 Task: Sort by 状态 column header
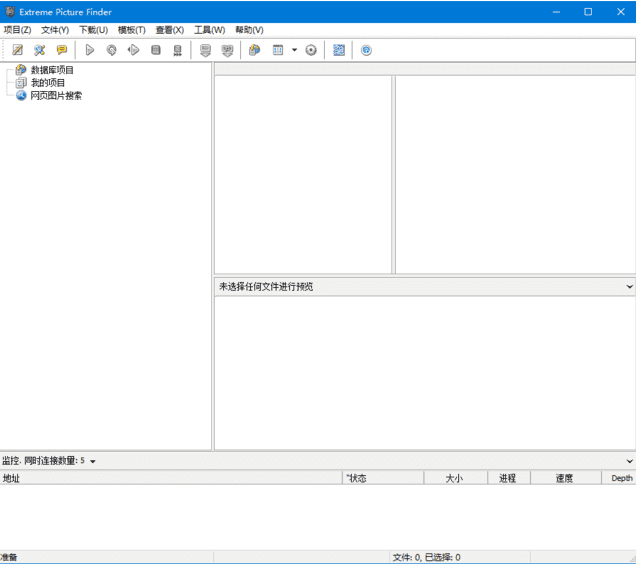(384, 479)
